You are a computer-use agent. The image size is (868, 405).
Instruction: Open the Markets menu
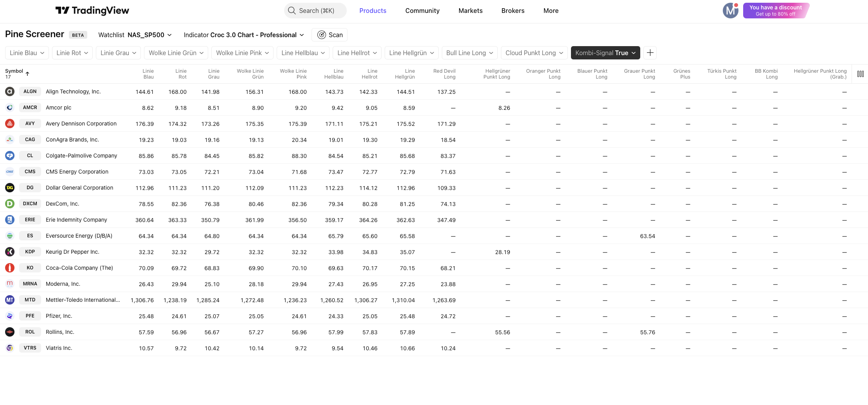[470, 11]
